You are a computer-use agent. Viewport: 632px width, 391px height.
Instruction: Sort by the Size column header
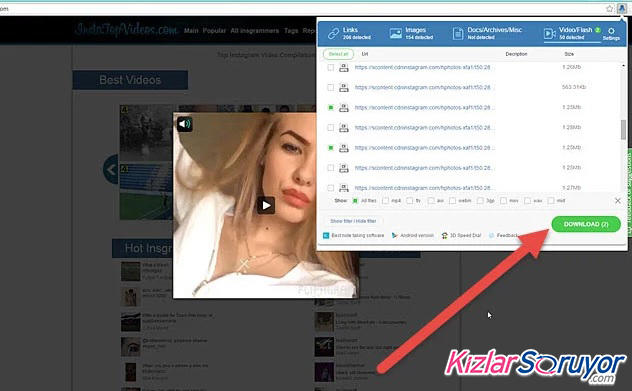[x=569, y=54]
